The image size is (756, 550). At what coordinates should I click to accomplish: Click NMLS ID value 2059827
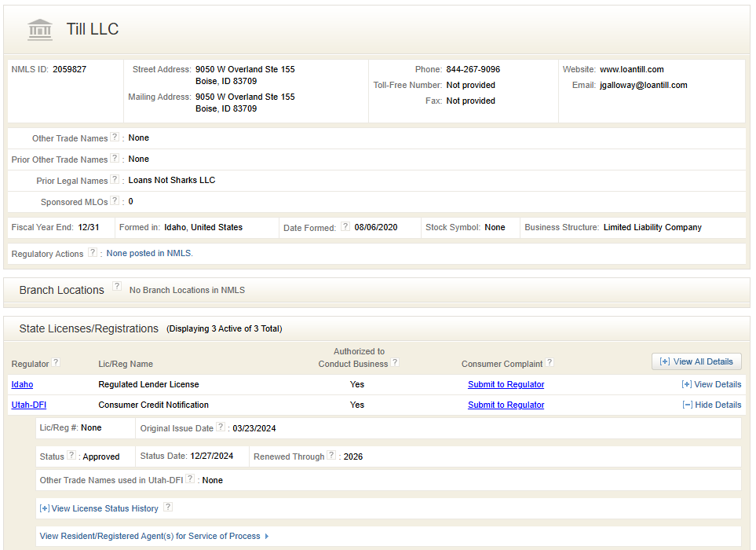[x=69, y=69]
